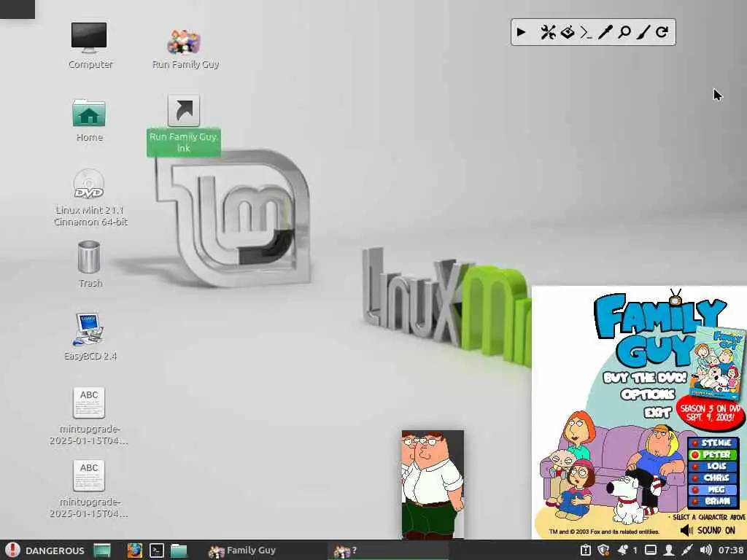Switch to the '?' taskbar window
The height and width of the screenshot is (560, 747).
pos(388,551)
